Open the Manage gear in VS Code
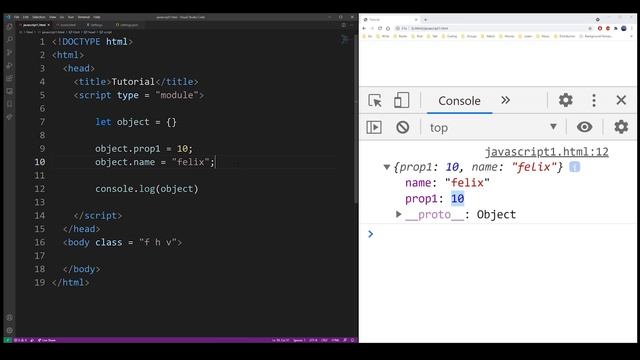 [x=9, y=330]
